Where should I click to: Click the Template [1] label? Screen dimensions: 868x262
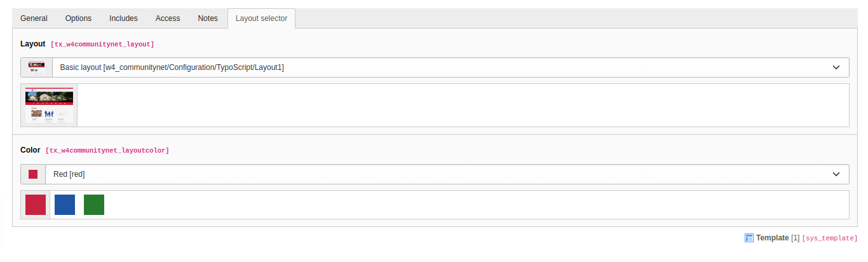778,238
